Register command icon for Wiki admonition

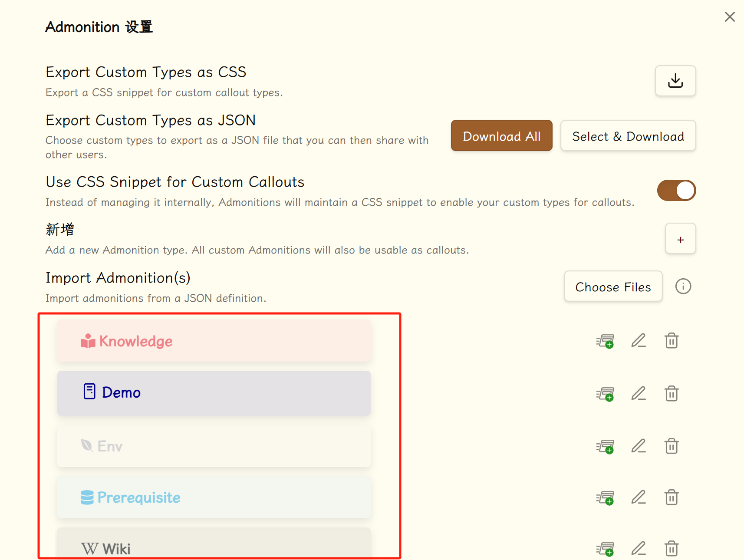(605, 549)
